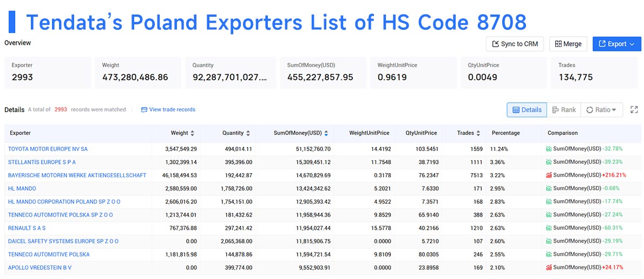Click comparison chart icon beside -27.24%
This screenshot has width=644, height=279.
[549, 215]
